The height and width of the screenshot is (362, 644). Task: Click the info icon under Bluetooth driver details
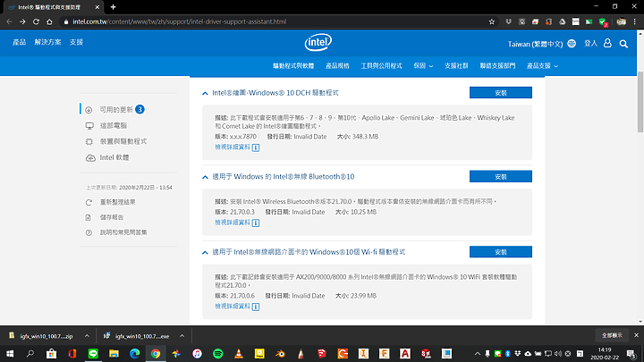[x=256, y=223]
